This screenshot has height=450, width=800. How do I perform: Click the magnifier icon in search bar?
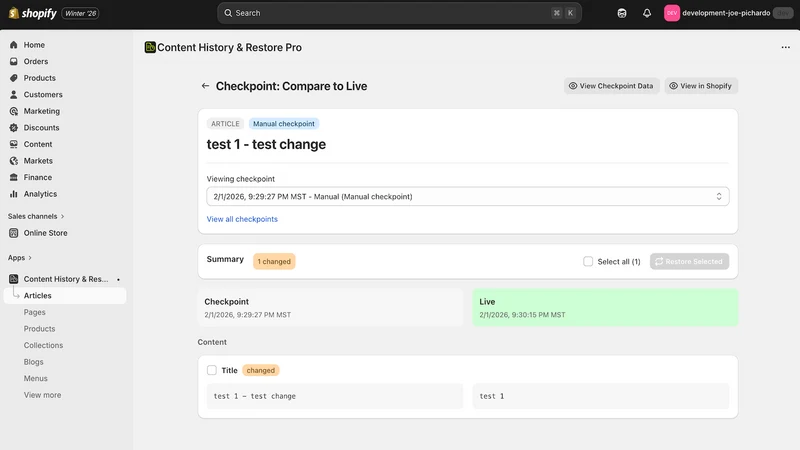(x=228, y=13)
